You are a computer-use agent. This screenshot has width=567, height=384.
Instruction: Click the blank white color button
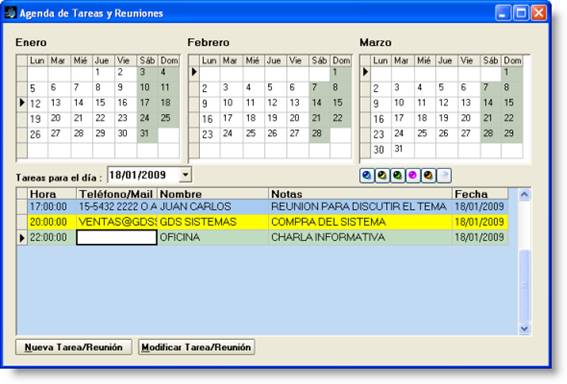(x=444, y=176)
